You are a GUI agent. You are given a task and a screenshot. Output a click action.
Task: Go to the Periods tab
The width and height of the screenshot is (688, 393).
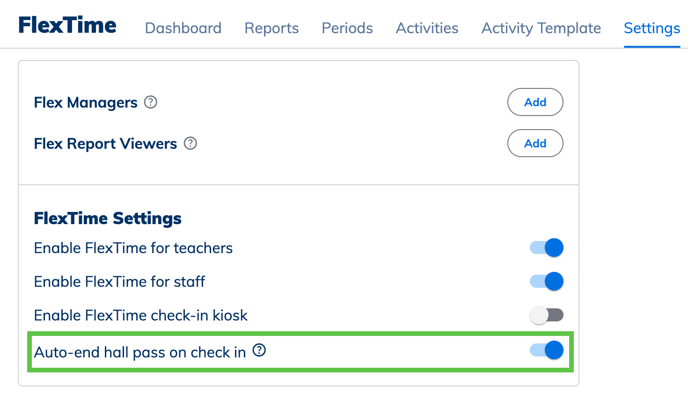point(347,28)
